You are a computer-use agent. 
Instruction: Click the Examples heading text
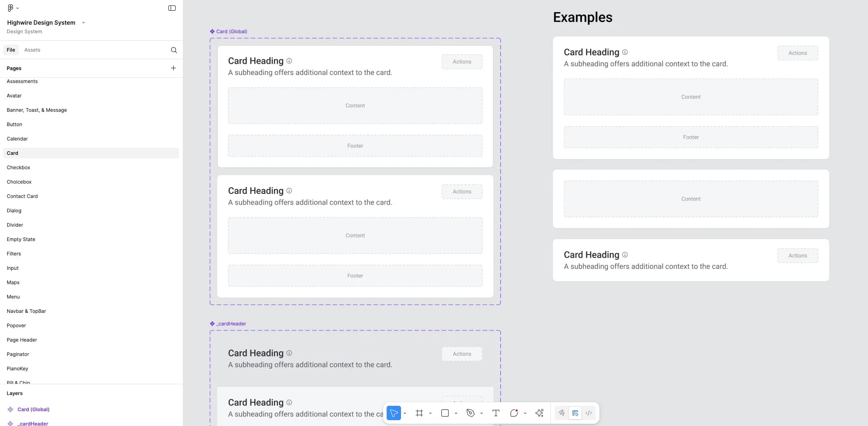coord(582,17)
